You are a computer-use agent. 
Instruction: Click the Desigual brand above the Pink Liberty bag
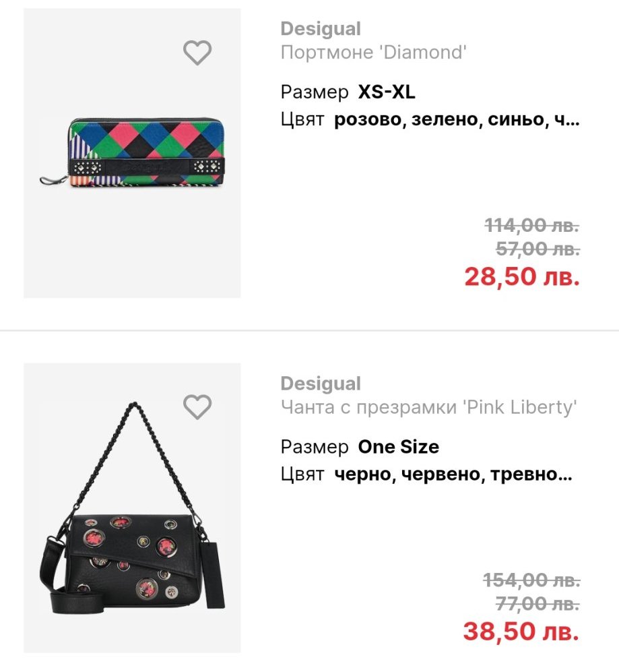(x=321, y=384)
